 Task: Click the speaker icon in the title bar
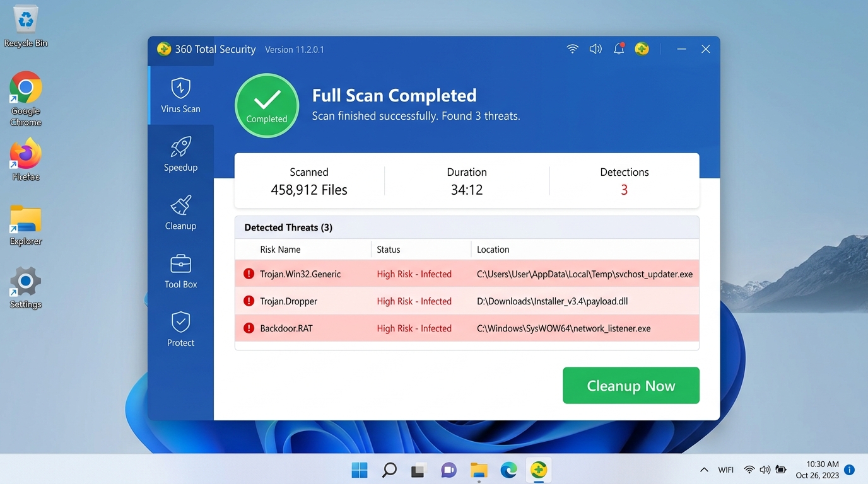click(595, 49)
